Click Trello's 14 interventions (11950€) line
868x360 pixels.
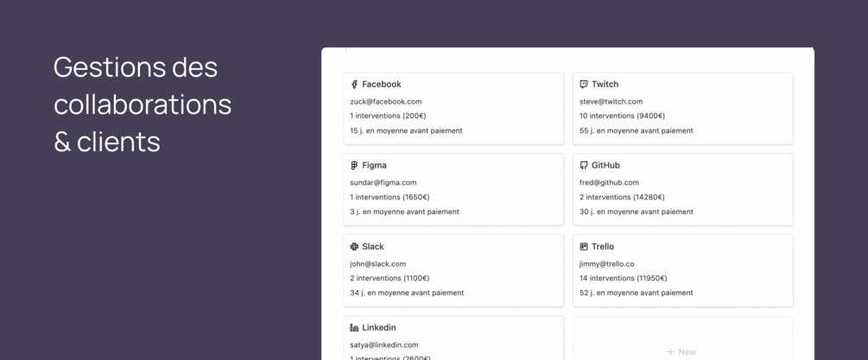(x=623, y=279)
